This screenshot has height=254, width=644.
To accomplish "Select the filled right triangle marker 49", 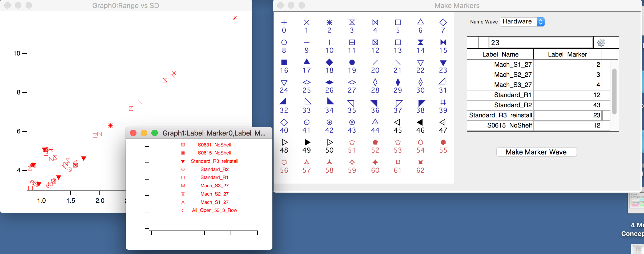I will [306, 142].
